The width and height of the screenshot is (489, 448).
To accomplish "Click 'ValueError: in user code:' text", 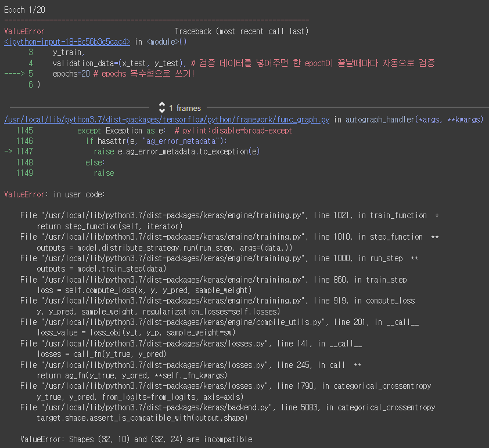I will pos(55,195).
